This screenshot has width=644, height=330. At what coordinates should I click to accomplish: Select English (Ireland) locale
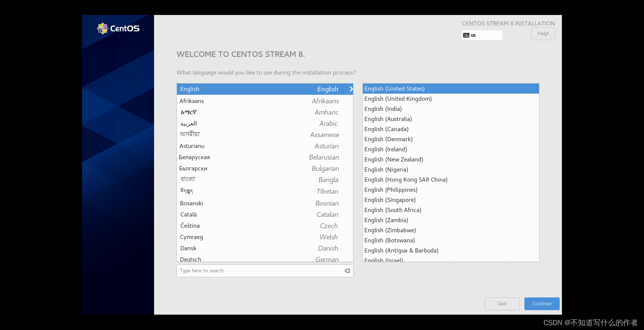(451, 149)
